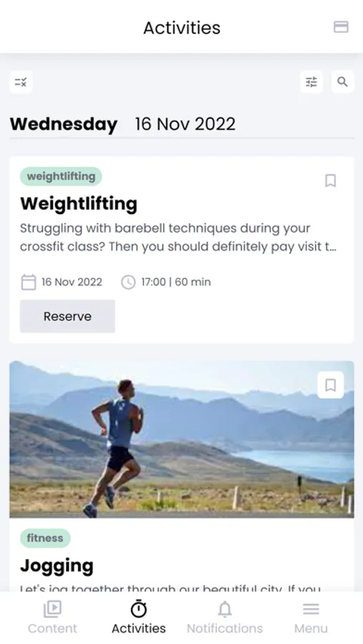
Task: Select the Activities tab
Action: click(x=138, y=618)
